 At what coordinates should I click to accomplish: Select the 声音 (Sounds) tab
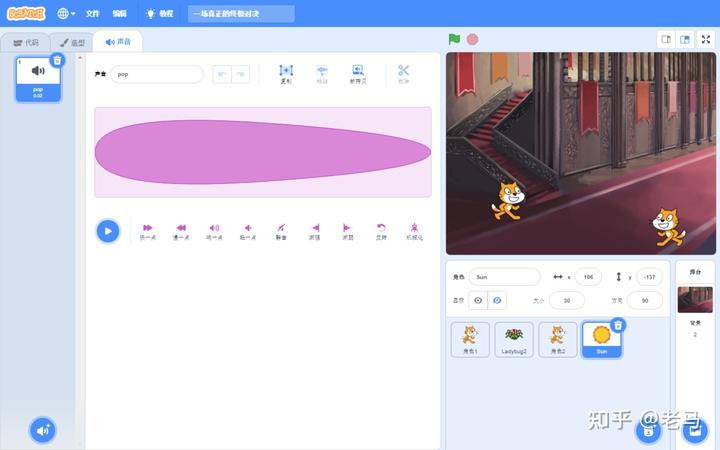coord(118,42)
